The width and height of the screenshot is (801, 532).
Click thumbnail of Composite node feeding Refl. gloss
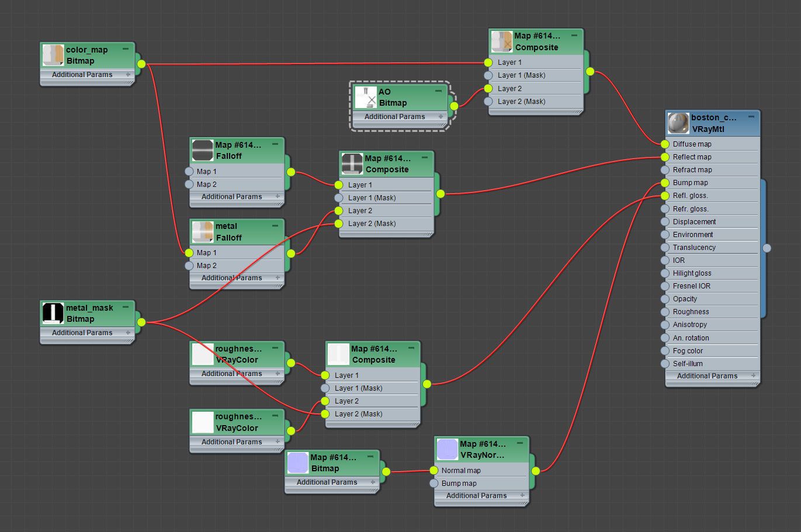click(338, 354)
